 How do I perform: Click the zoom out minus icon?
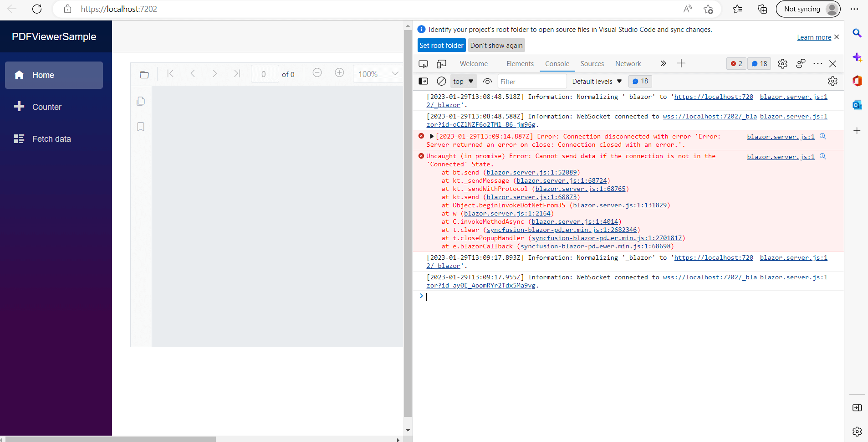[317, 73]
